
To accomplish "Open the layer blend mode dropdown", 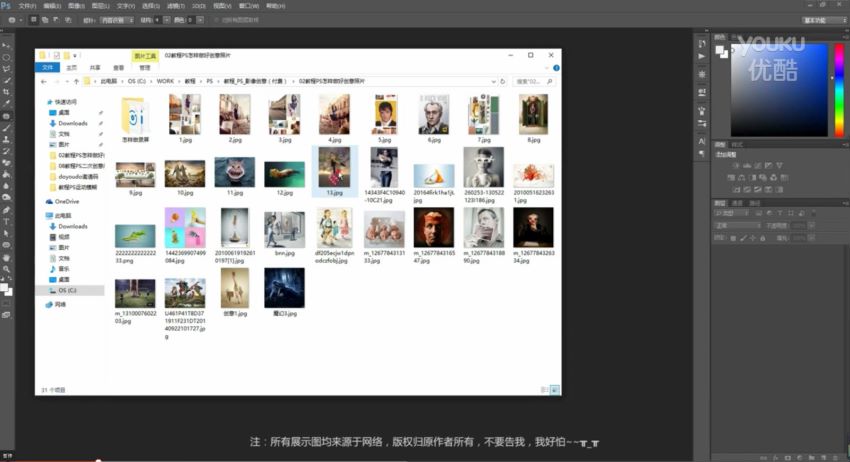I will [x=735, y=225].
